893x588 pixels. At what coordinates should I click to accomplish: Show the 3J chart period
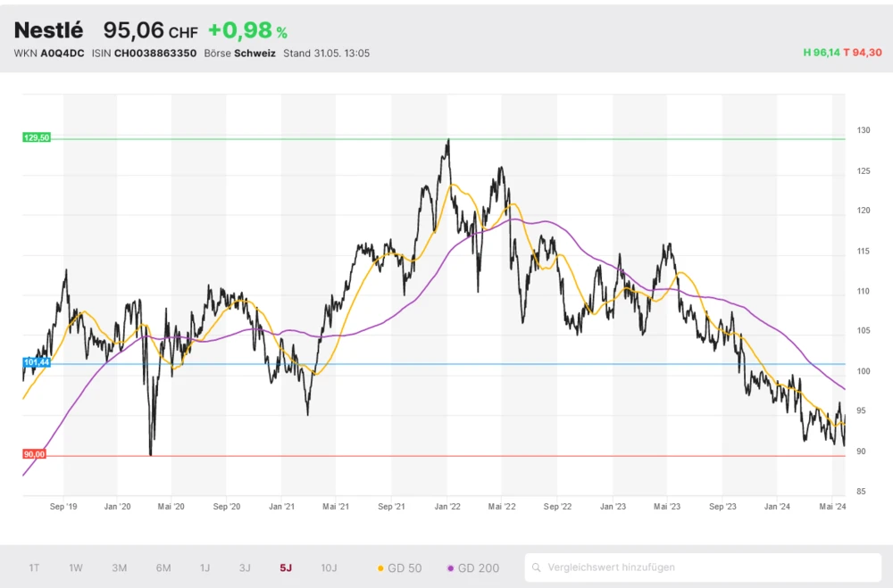[245, 567]
